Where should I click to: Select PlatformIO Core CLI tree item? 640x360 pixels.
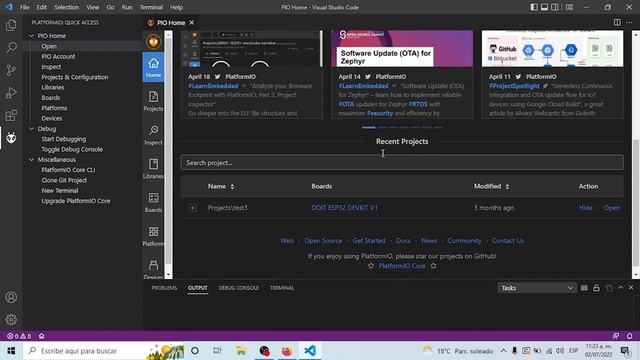click(x=68, y=170)
